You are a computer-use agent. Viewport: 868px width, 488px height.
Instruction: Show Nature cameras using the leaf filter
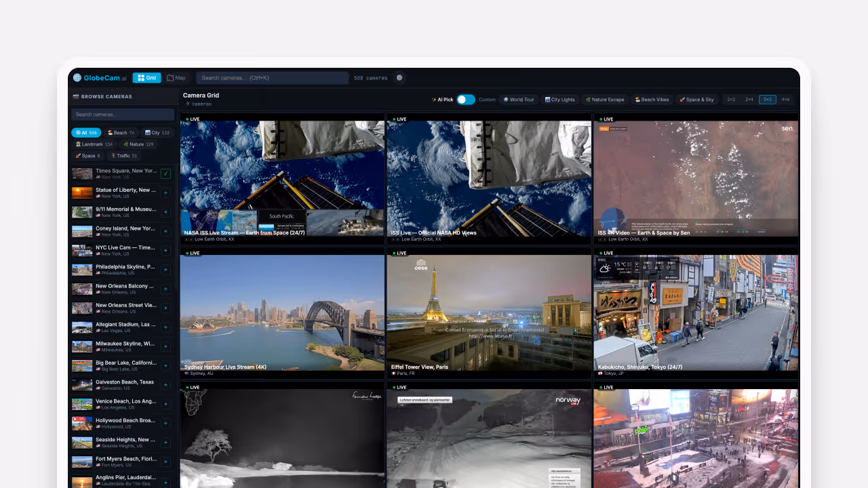(138, 144)
